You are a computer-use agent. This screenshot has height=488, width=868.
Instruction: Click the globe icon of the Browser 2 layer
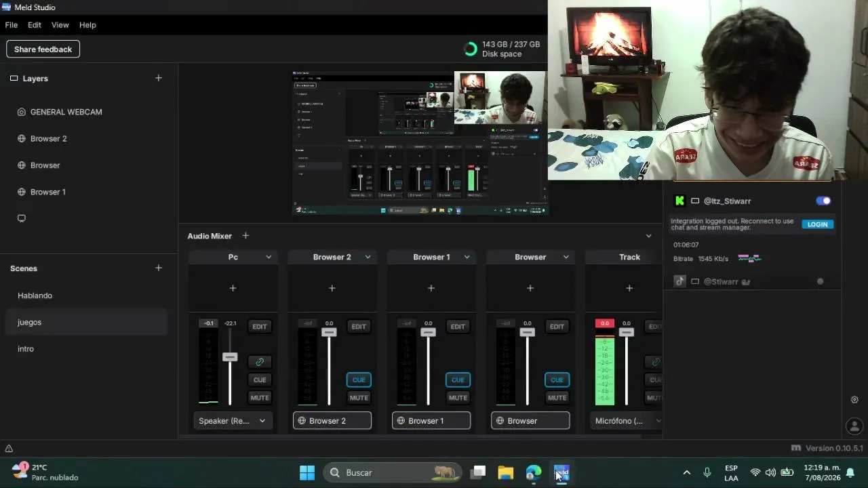(22, 138)
